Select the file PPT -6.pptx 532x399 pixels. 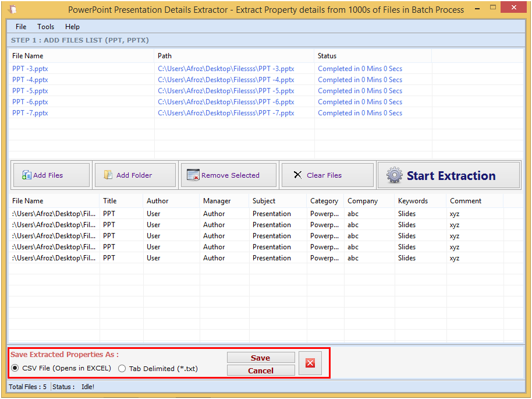(30, 102)
